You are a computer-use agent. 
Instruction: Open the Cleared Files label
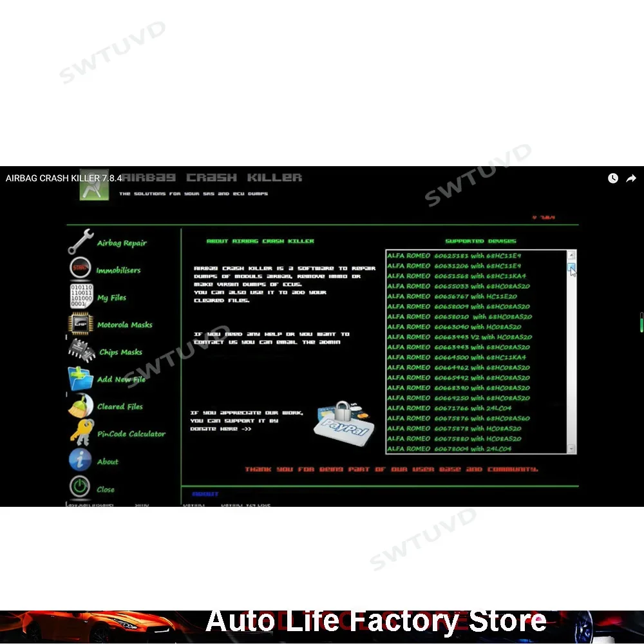click(120, 406)
